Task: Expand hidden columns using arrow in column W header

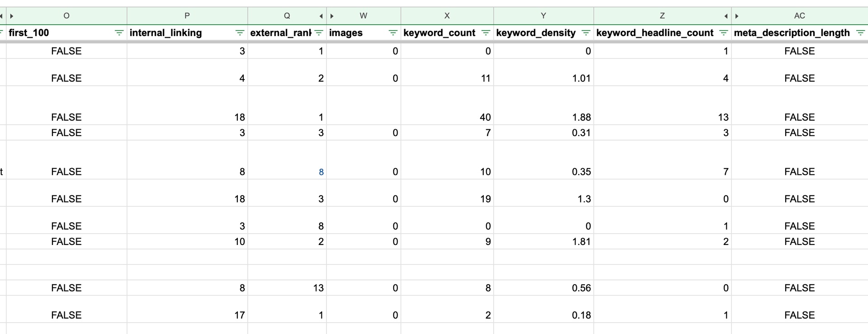Action: click(x=332, y=16)
